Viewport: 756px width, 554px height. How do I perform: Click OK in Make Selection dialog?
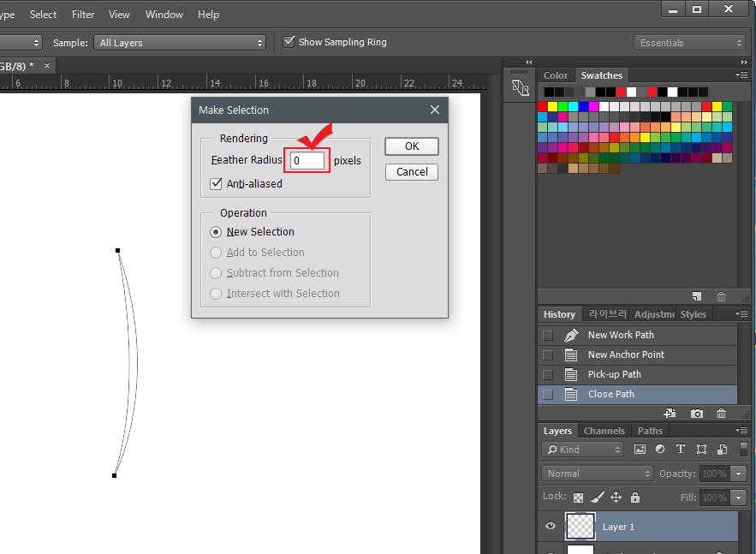412,146
